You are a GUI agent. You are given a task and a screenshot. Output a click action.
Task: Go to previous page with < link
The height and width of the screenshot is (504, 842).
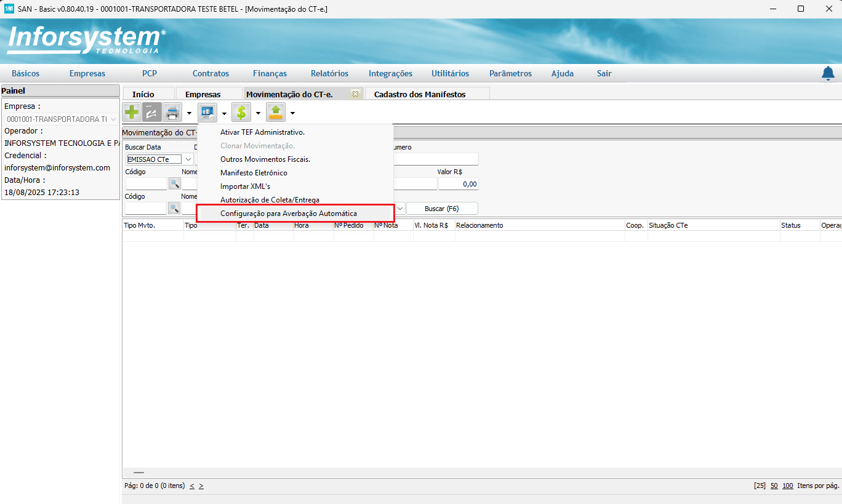[x=192, y=486]
